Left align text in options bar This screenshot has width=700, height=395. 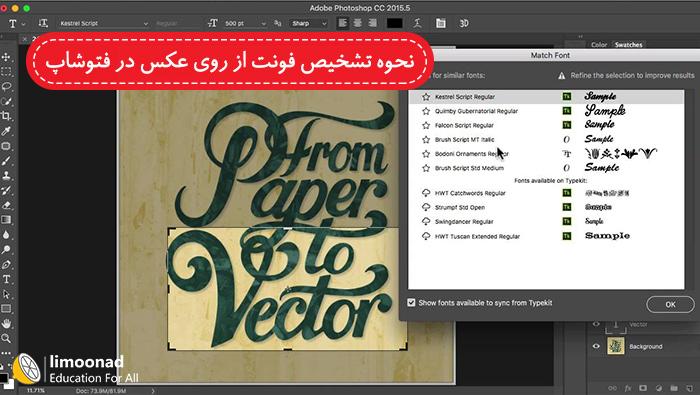(x=342, y=23)
